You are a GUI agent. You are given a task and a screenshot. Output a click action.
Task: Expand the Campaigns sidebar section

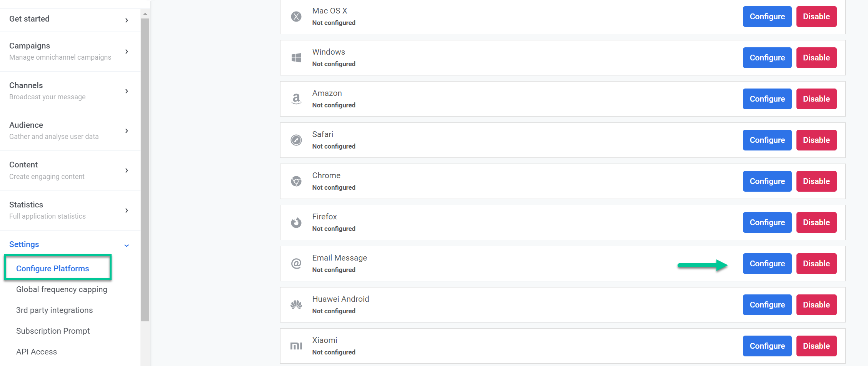(x=127, y=52)
